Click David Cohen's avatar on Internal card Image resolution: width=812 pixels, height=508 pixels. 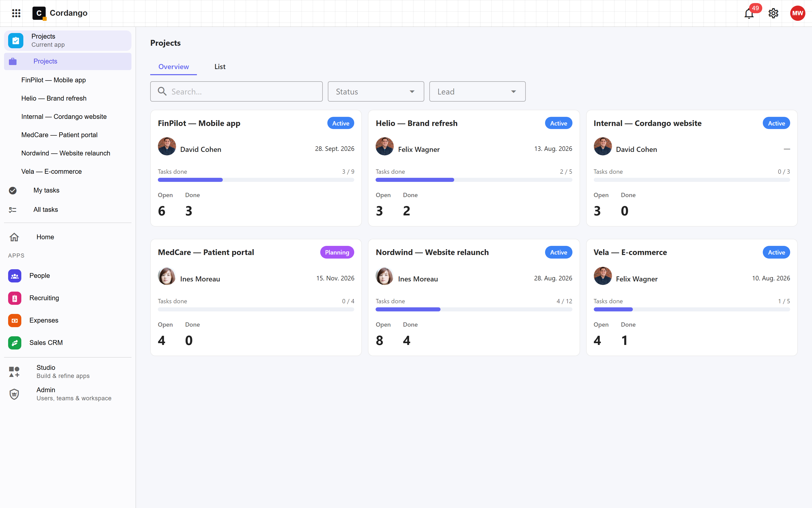tap(603, 146)
